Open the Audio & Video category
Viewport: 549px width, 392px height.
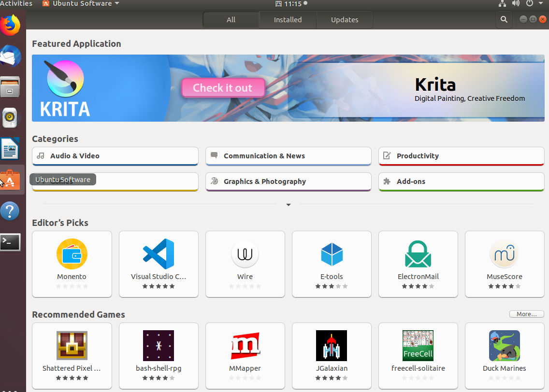115,156
